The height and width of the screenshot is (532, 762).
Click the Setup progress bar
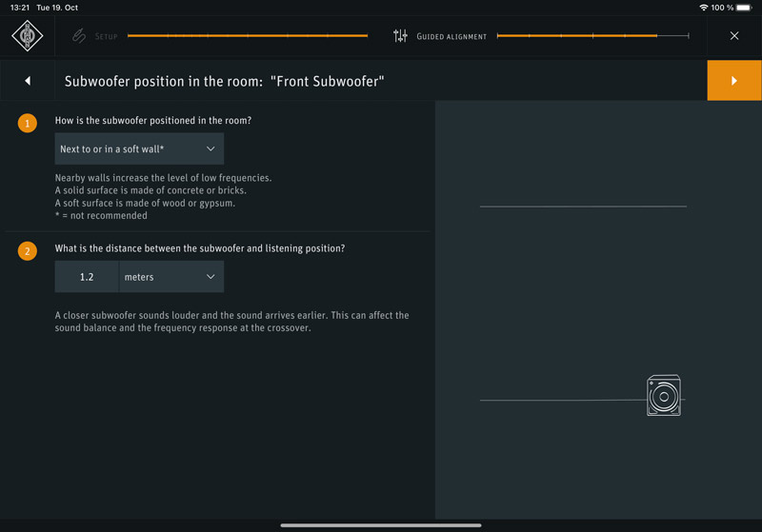point(247,36)
